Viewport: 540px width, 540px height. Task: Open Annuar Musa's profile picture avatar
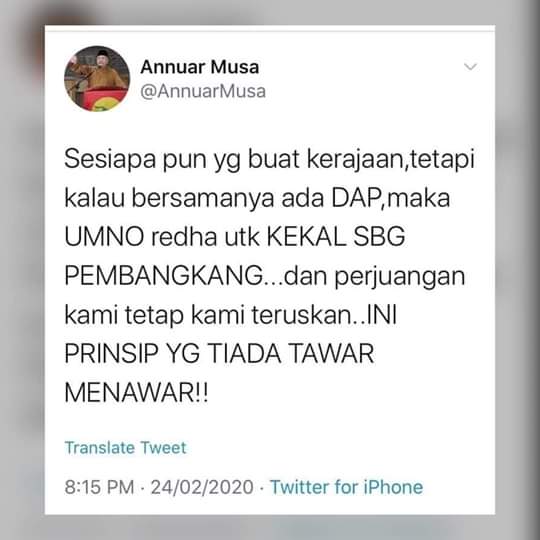(x=97, y=79)
